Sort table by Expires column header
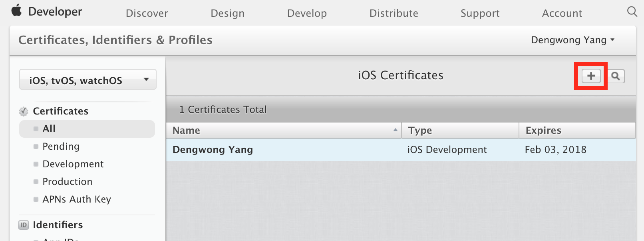644x241 pixels. (x=577, y=131)
